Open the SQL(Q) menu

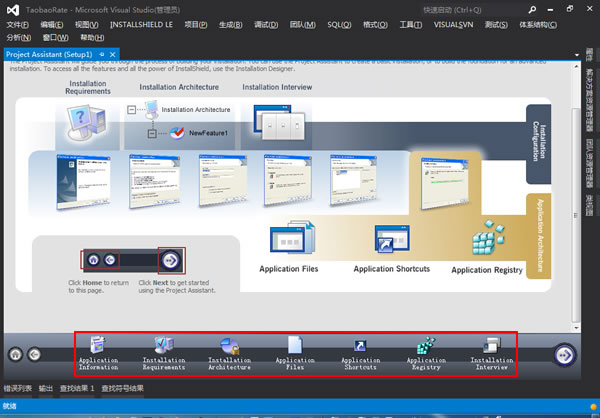pyautogui.click(x=339, y=25)
